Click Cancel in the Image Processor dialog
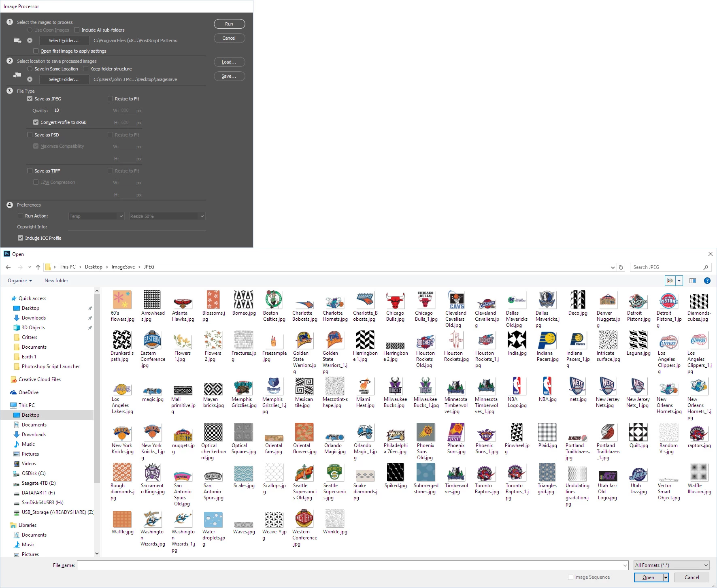 (x=229, y=38)
